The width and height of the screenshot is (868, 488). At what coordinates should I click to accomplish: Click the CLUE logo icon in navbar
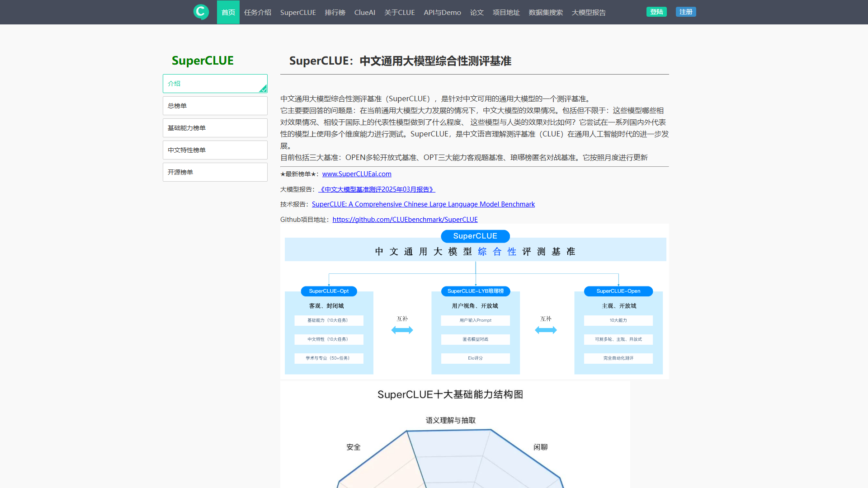201,12
